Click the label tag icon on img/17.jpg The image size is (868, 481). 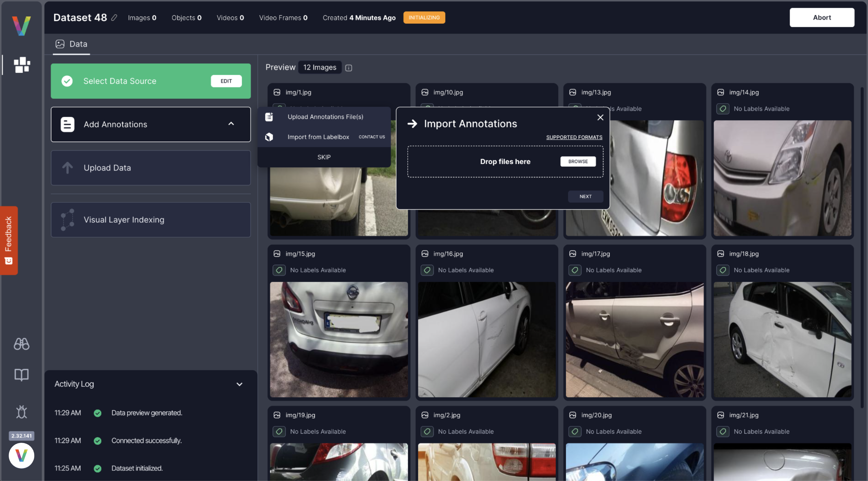coord(575,270)
